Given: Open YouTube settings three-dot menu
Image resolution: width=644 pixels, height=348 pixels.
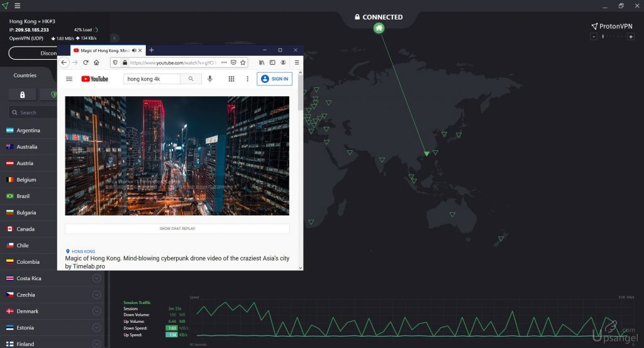Looking at the screenshot, I should (247, 79).
